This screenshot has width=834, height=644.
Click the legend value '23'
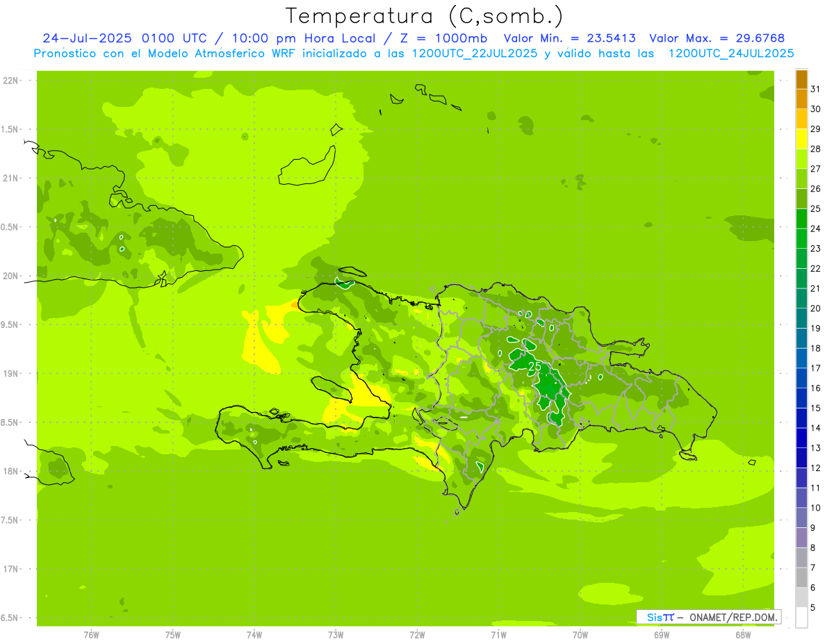click(816, 249)
